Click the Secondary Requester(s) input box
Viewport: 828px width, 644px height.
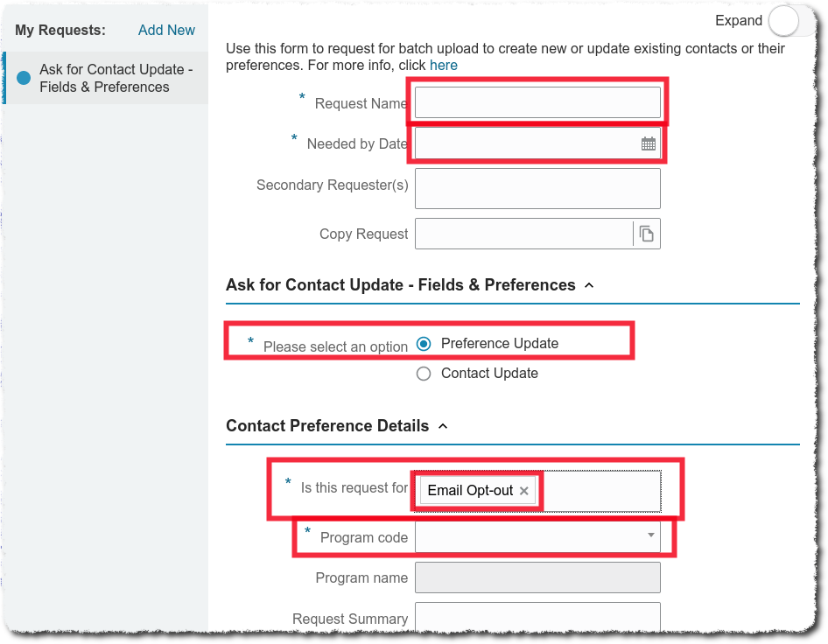(537, 188)
